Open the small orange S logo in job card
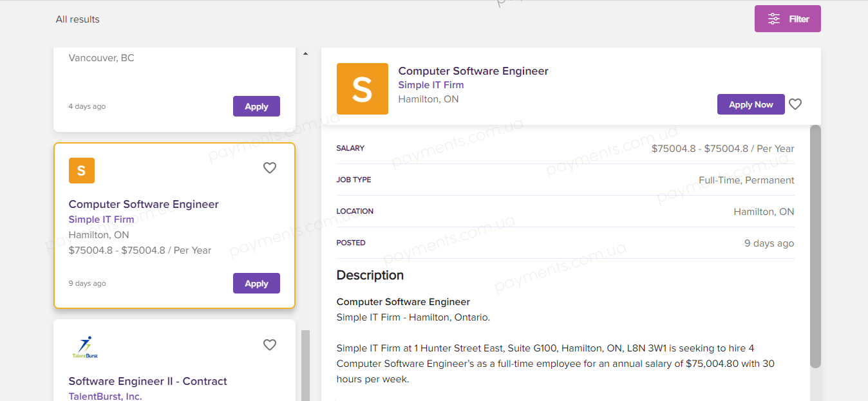This screenshot has width=868, height=401. [x=82, y=171]
